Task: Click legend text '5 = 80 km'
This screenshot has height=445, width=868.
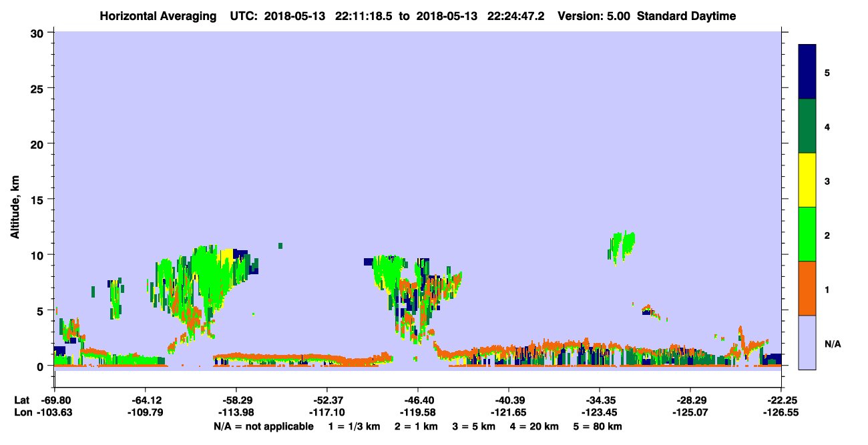Action: coord(598,426)
